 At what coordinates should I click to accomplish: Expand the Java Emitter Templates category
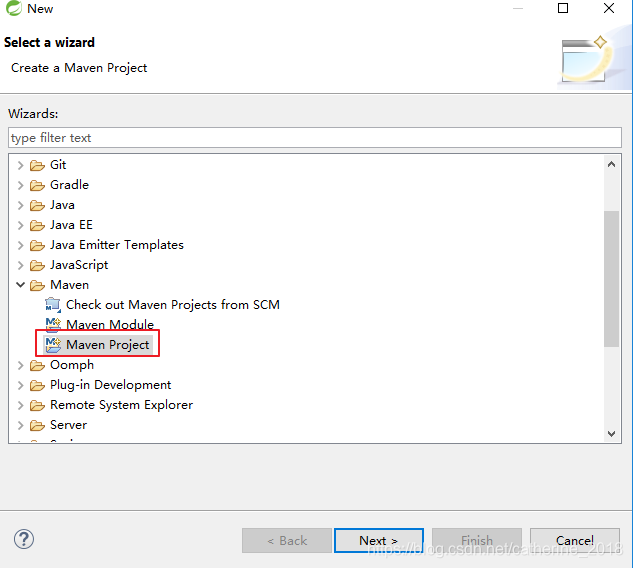[x=21, y=245]
